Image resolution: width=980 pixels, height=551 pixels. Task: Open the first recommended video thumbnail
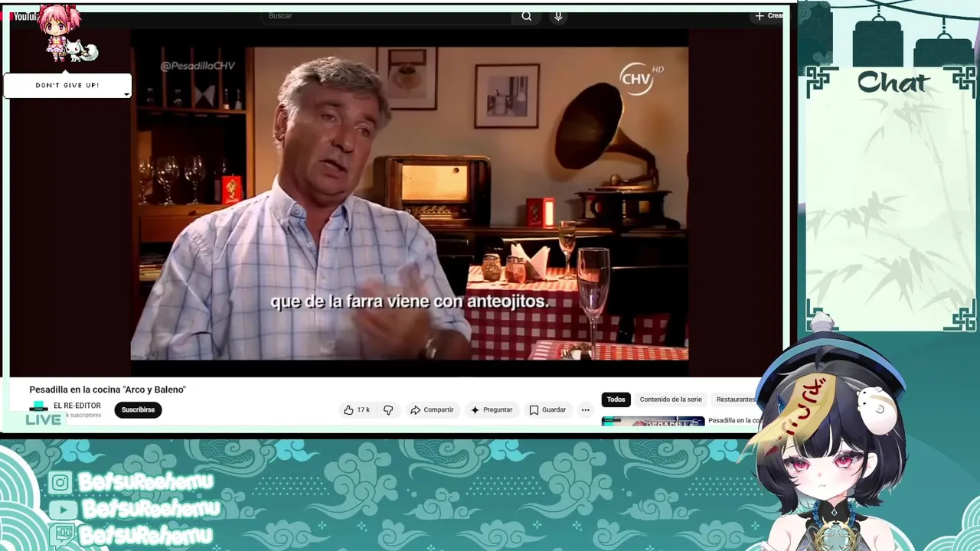click(653, 421)
